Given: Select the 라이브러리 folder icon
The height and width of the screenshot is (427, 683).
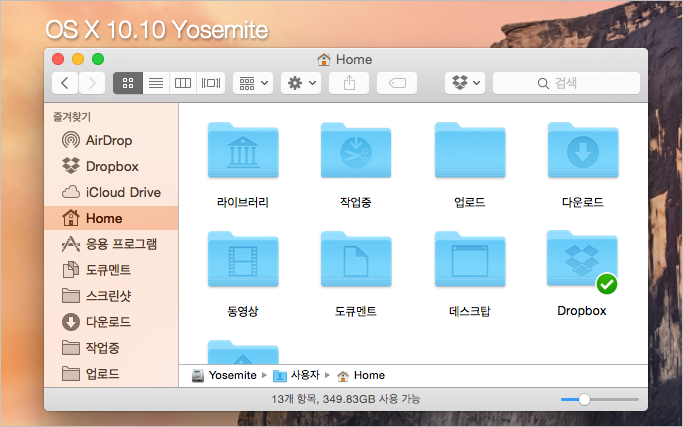Looking at the screenshot, I should (x=243, y=151).
